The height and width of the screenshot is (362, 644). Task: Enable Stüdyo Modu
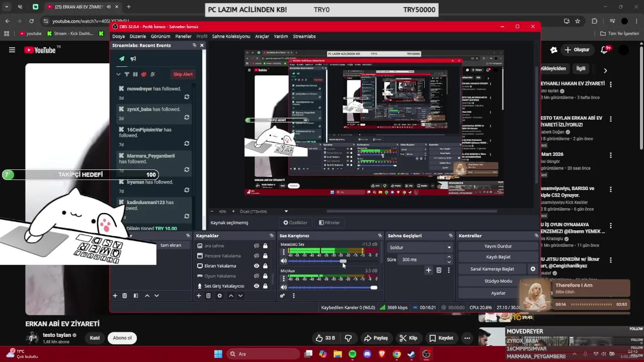coord(498,281)
